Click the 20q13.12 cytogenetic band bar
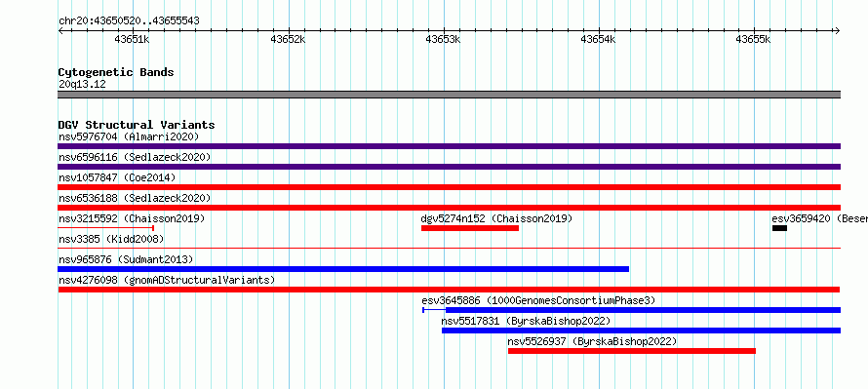Image resolution: width=868 pixels, height=389 pixels. pos(449,95)
